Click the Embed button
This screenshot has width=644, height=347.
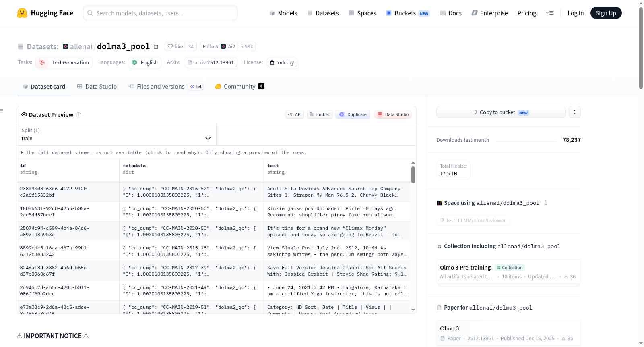coord(320,114)
